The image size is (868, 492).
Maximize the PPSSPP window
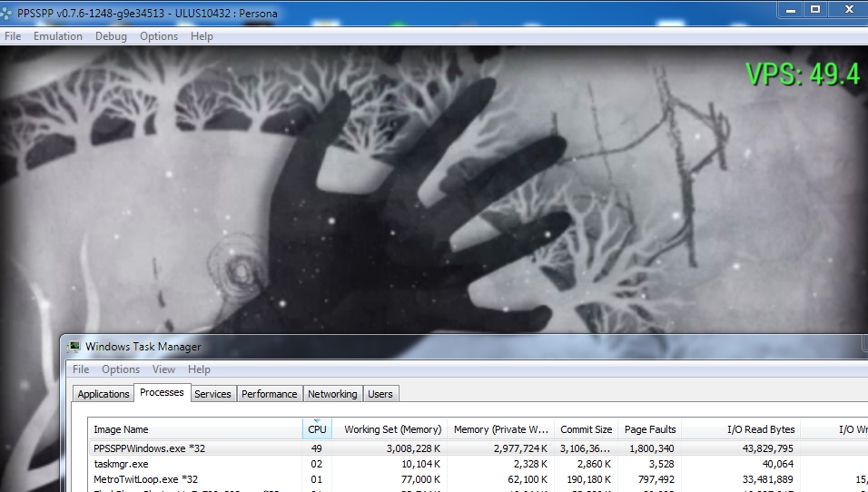pyautogui.click(x=815, y=9)
